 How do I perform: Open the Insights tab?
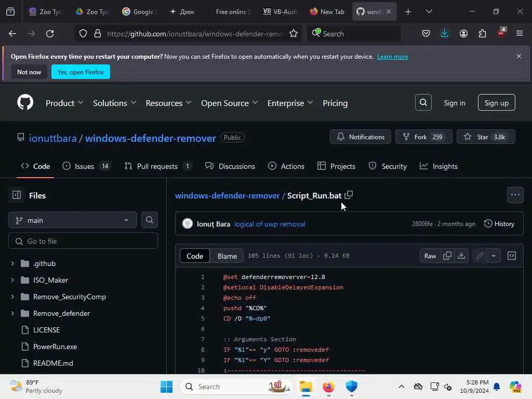coord(438,166)
